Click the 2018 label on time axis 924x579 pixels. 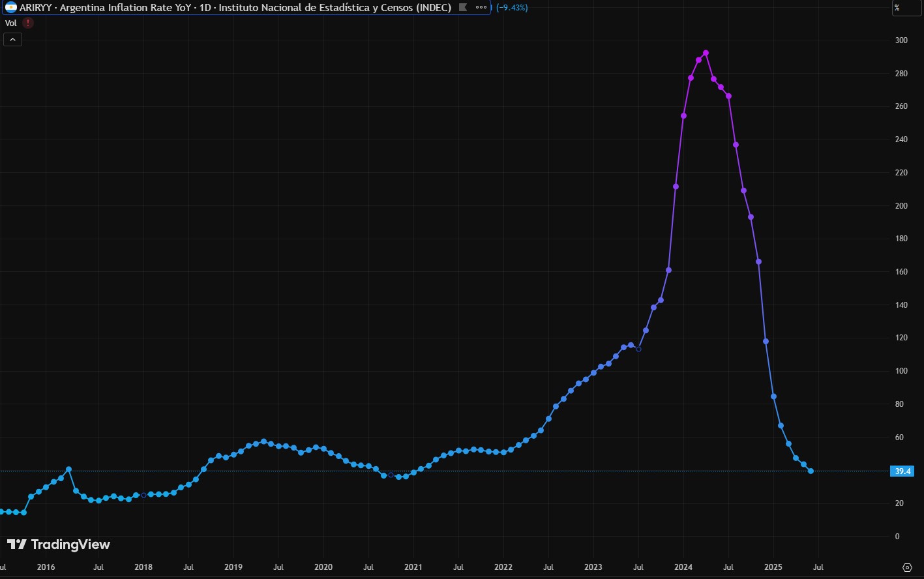[x=142, y=567]
